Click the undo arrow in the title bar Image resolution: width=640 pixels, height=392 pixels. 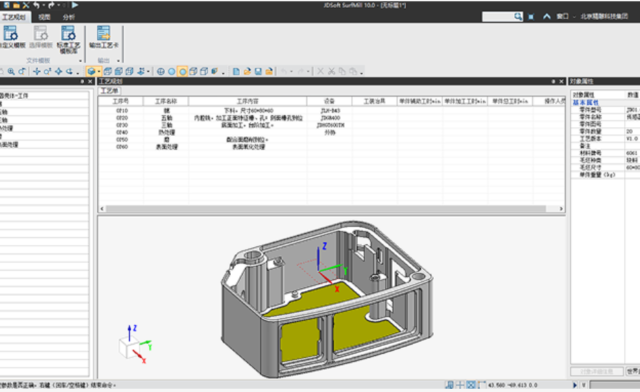[x=36, y=5]
